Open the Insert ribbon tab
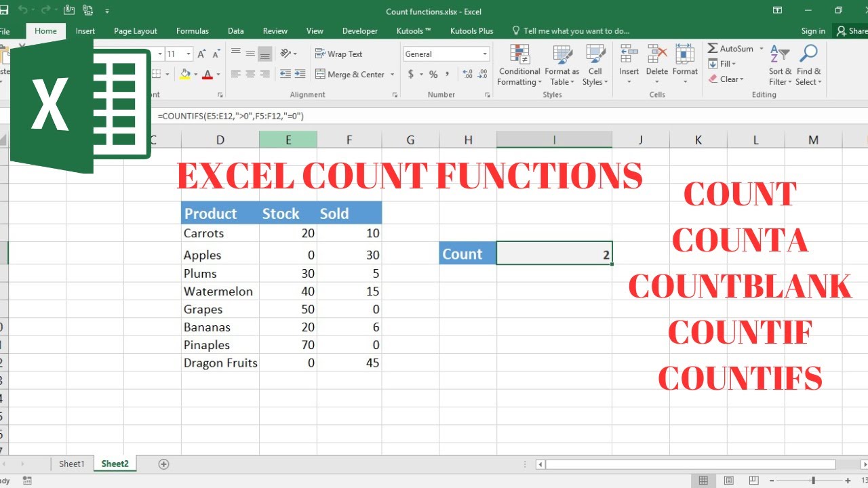This screenshot has width=868, height=488. point(85,31)
